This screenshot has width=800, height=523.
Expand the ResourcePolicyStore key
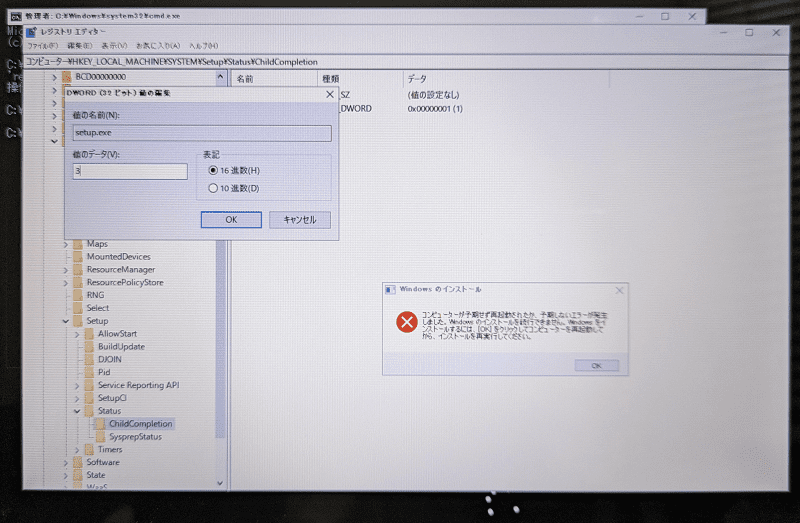(x=66, y=283)
